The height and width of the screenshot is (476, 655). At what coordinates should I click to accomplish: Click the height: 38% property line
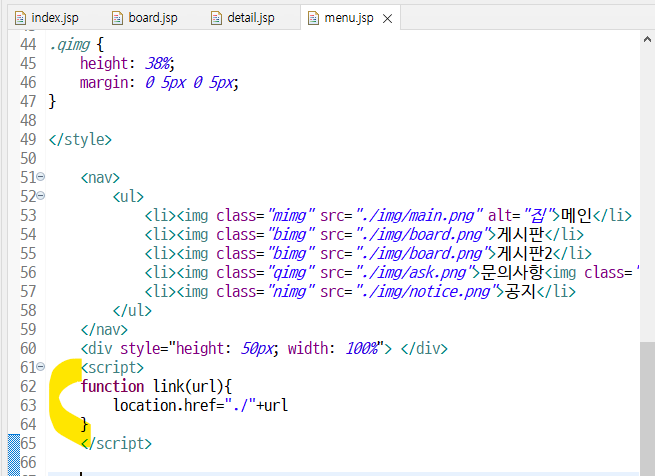(127, 64)
